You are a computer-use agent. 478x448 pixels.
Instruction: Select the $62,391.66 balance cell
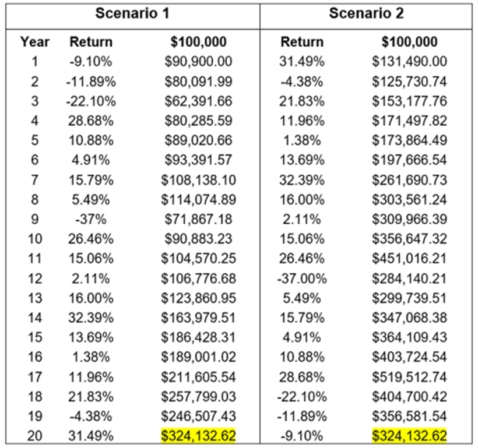(199, 101)
